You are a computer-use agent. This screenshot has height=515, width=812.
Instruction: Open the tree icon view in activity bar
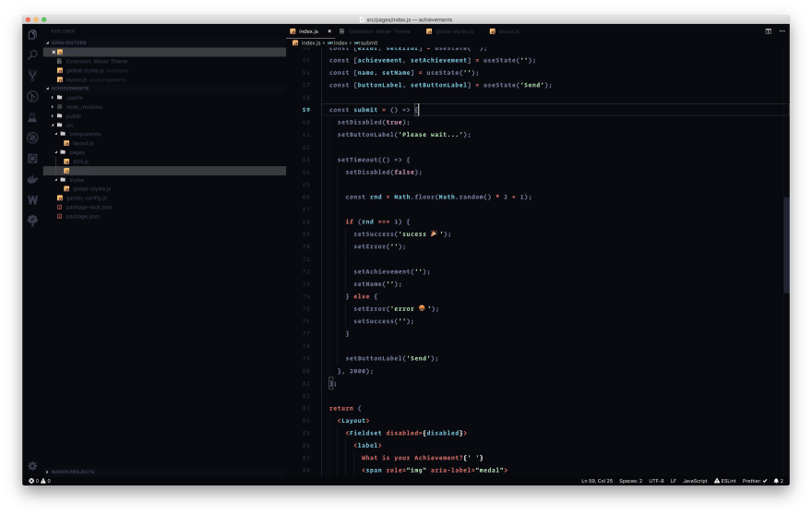coord(32,221)
